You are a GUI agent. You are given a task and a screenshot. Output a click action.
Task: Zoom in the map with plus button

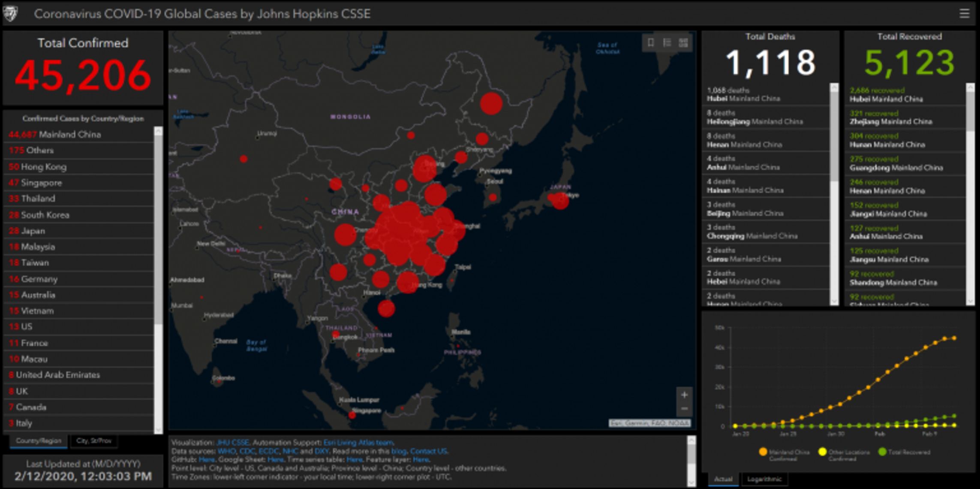684,395
